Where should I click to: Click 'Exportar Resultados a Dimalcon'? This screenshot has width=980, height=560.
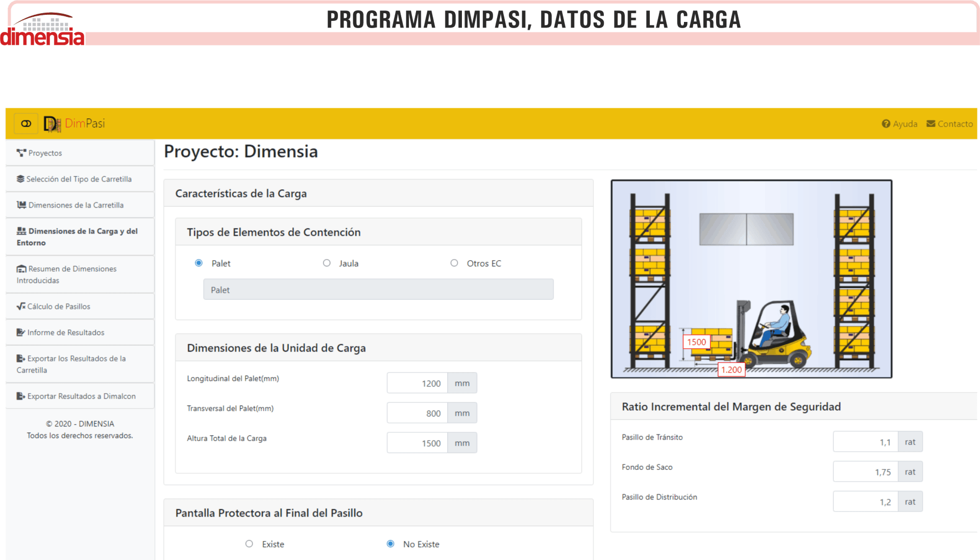pyautogui.click(x=20, y=396)
